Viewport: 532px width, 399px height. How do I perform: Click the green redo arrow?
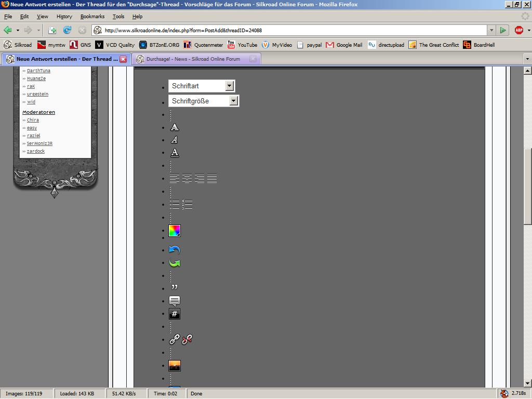pyautogui.click(x=175, y=263)
